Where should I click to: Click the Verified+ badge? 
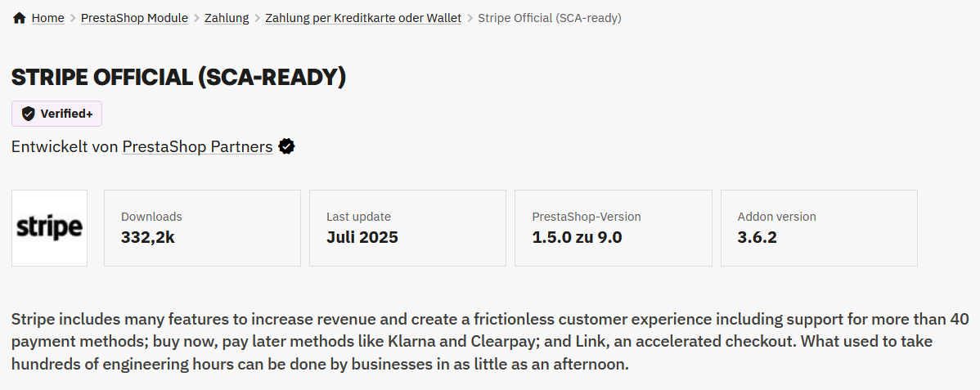[57, 114]
